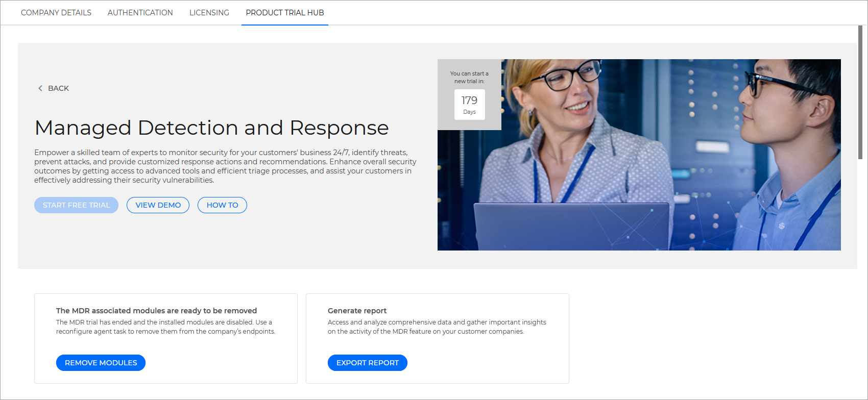The image size is (868, 400).
Task: Go to the Licensing tab
Action: coord(209,13)
